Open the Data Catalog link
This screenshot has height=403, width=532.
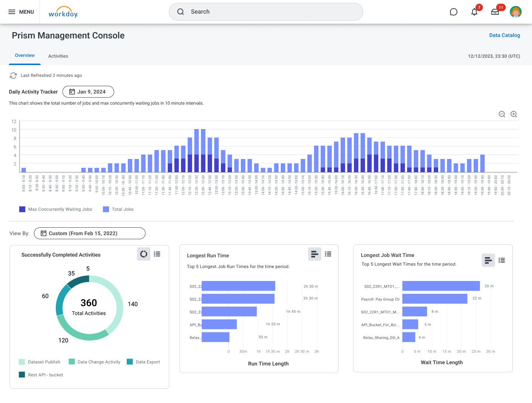[x=505, y=35]
